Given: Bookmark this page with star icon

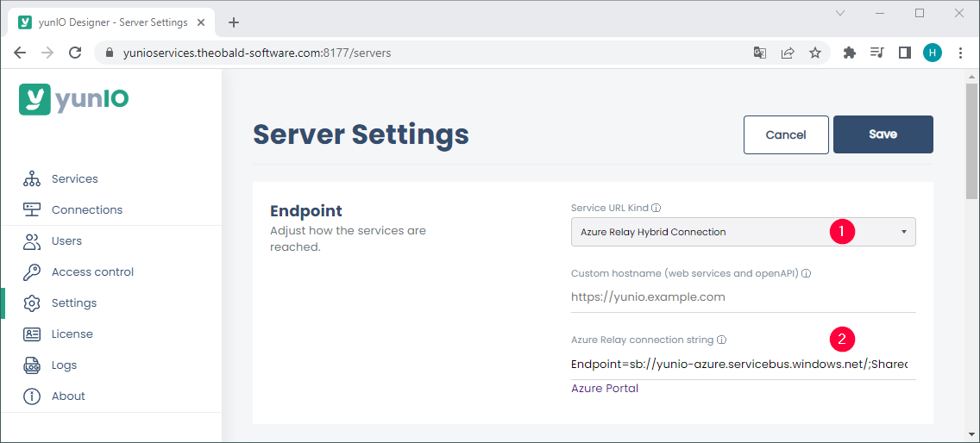Looking at the screenshot, I should 815,53.
